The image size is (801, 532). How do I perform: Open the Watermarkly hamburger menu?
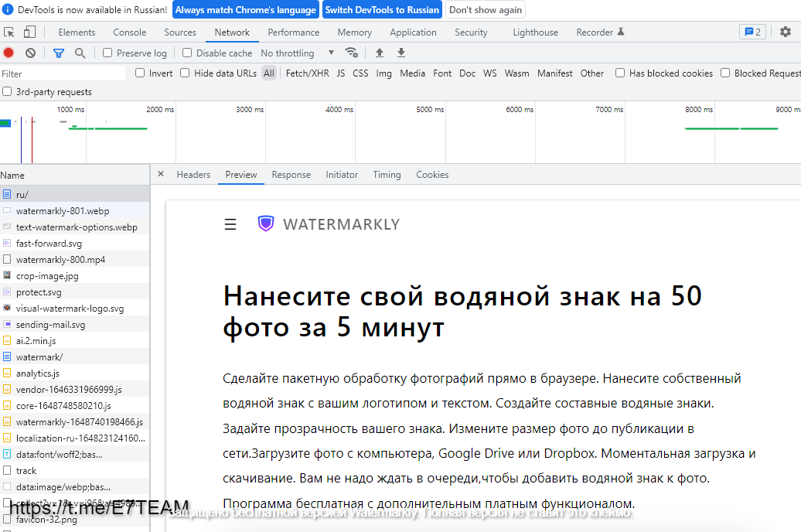(230, 224)
